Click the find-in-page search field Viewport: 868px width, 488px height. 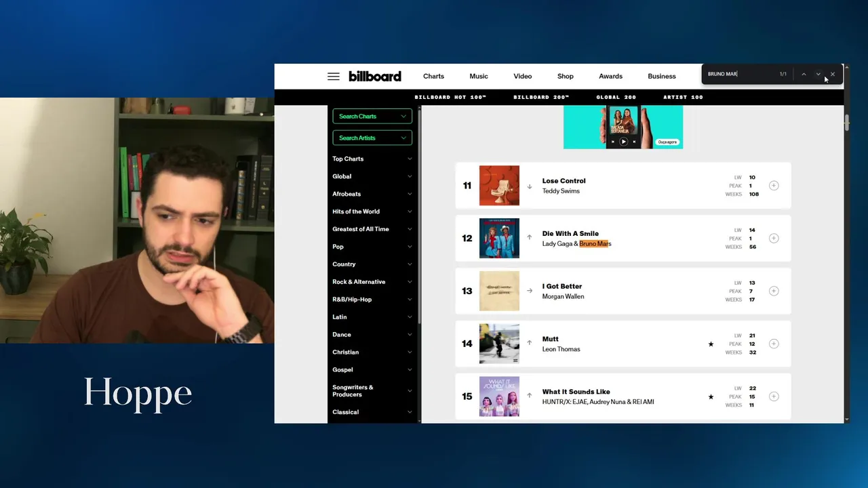[x=739, y=74]
